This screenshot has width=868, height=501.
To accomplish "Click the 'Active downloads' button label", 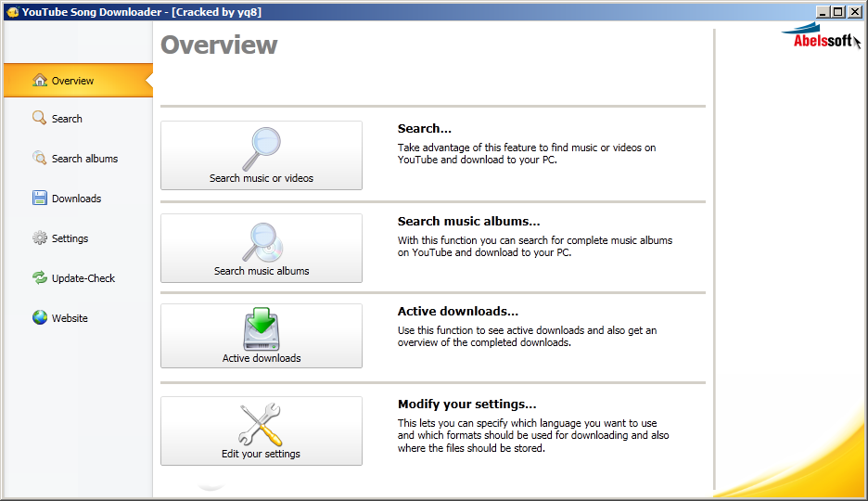I will [262, 358].
